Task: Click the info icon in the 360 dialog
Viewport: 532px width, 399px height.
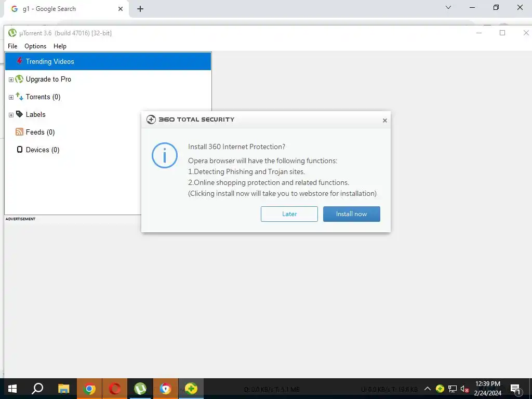Action: coord(165,155)
